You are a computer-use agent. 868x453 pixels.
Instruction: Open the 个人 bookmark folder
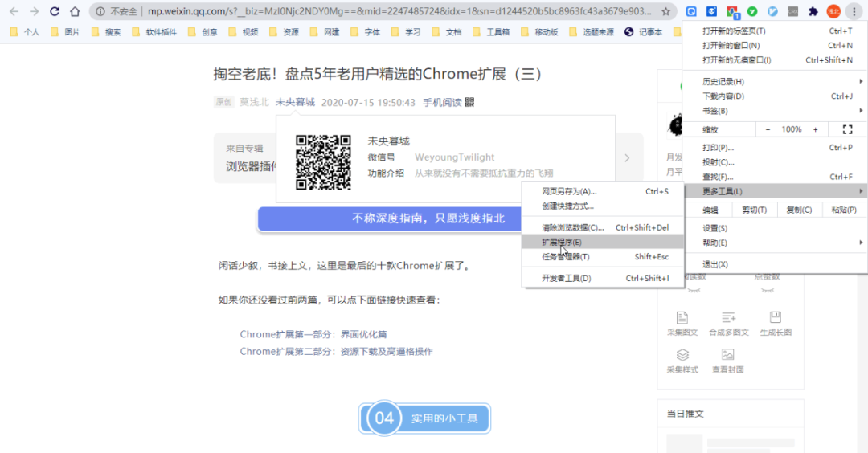(25, 32)
